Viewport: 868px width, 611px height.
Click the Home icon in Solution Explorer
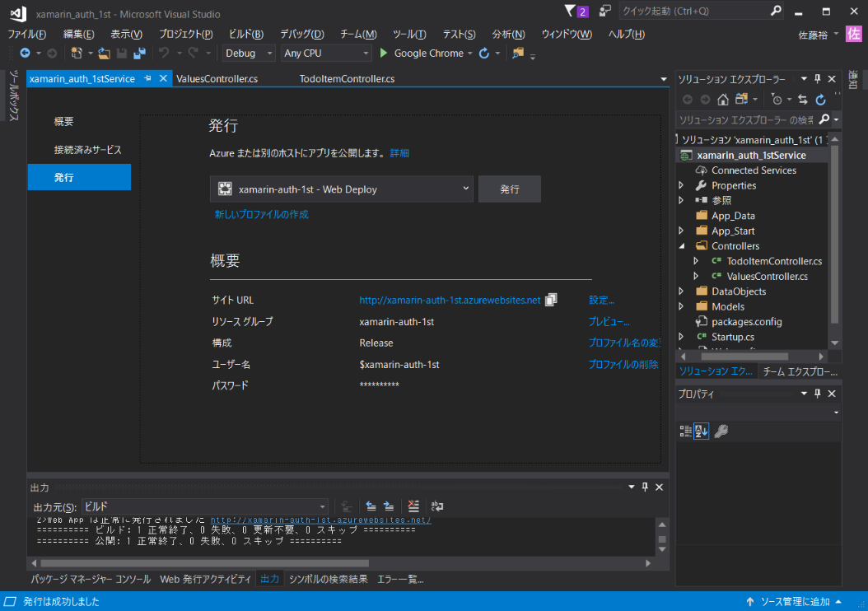(x=722, y=100)
